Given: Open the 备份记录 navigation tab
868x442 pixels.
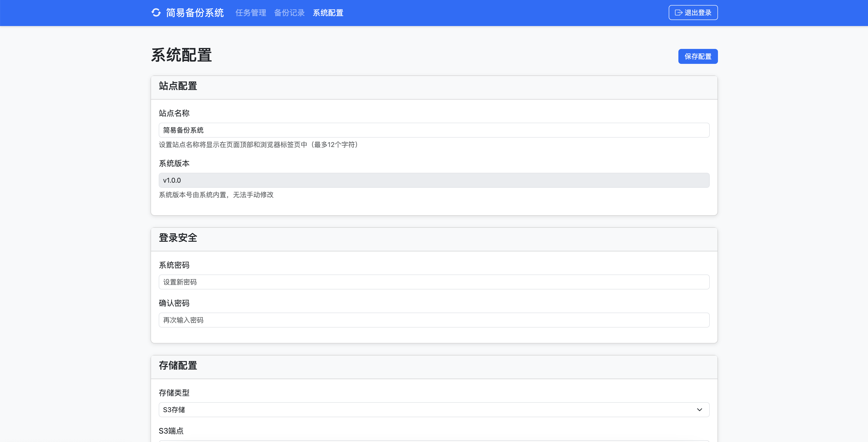Looking at the screenshot, I should [289, 13].
